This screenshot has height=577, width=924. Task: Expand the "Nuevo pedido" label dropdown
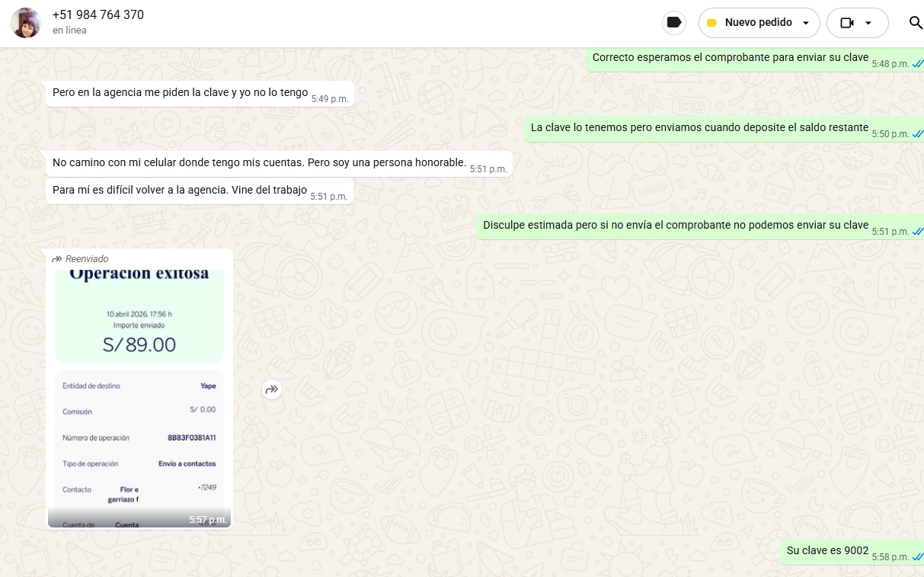pos(806,23)
